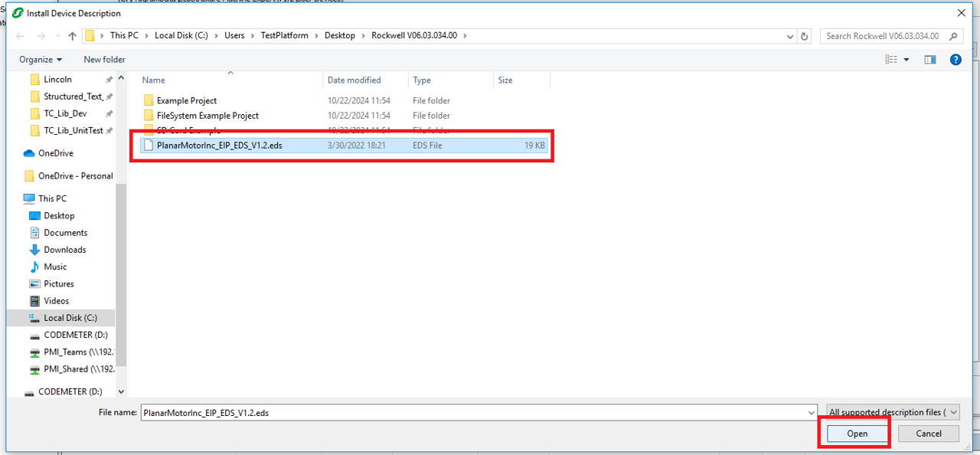Refresh the current folder view

point(805,36)
